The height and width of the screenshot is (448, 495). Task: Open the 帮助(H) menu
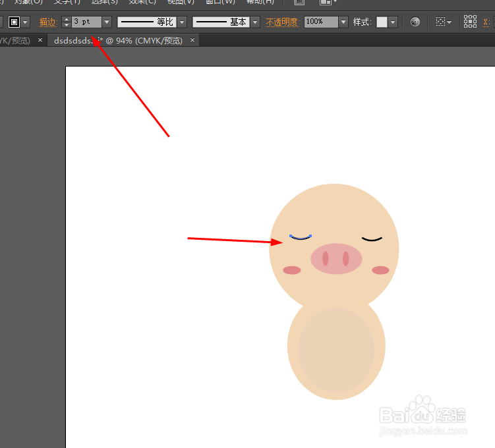pyautogui.click(x=260, y=2)
